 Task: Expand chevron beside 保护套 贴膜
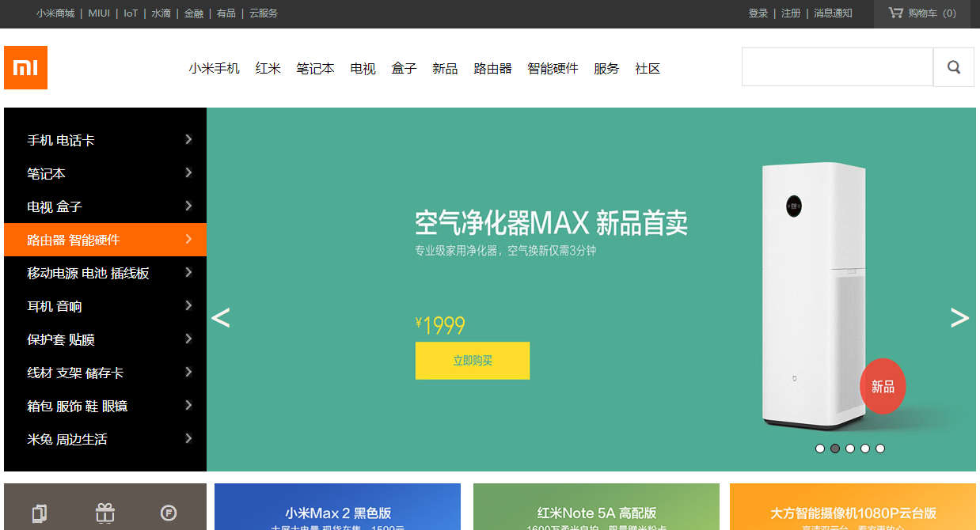(x=188, y=339)
